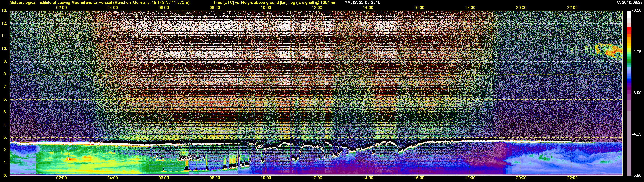
Task: Click the 10:00 label on the bottom time axis
Action: (x=266, y=178)
